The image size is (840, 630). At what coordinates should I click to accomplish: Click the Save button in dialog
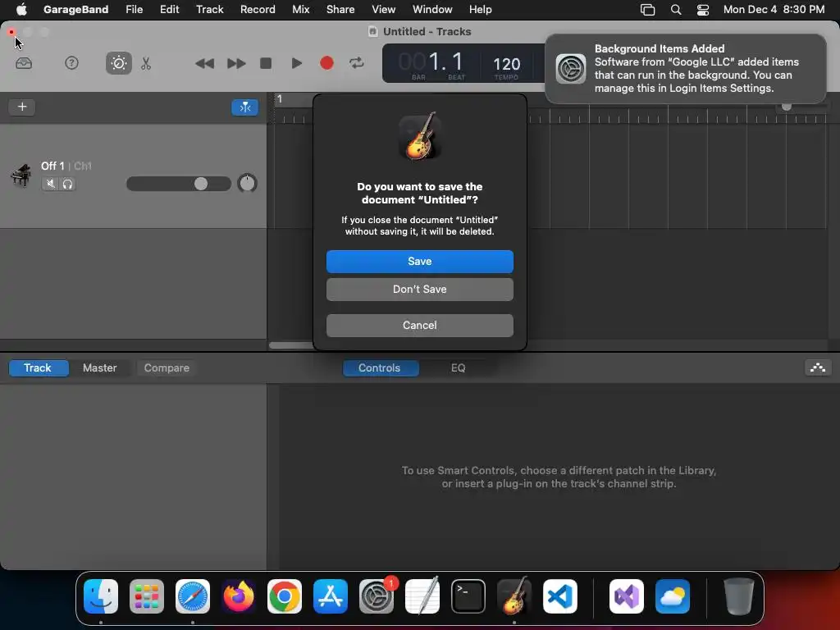click(x=419, y=262)
